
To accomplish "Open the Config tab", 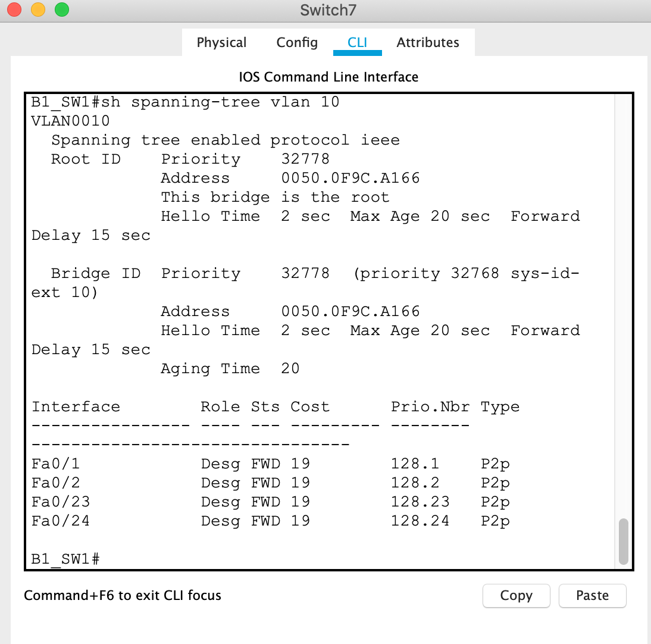I will (x=297, y=42).
